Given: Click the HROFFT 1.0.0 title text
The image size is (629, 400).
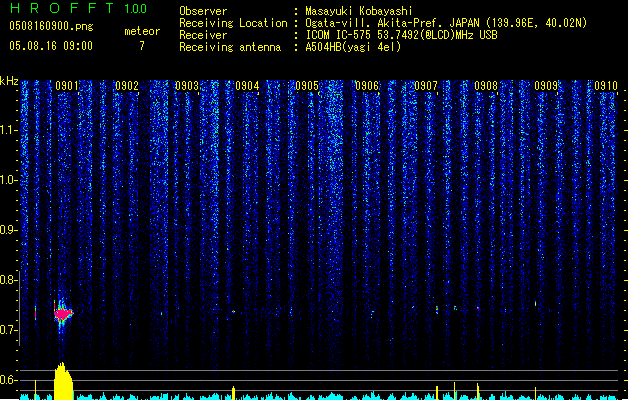Looking at the screenshot, I should pos(78,8).
